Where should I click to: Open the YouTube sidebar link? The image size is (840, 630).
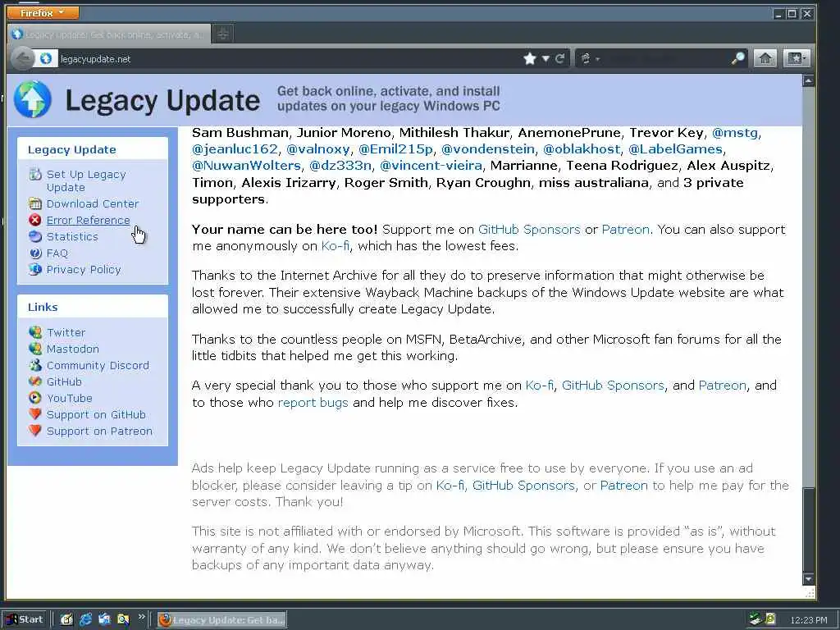(x=70, y=398)
